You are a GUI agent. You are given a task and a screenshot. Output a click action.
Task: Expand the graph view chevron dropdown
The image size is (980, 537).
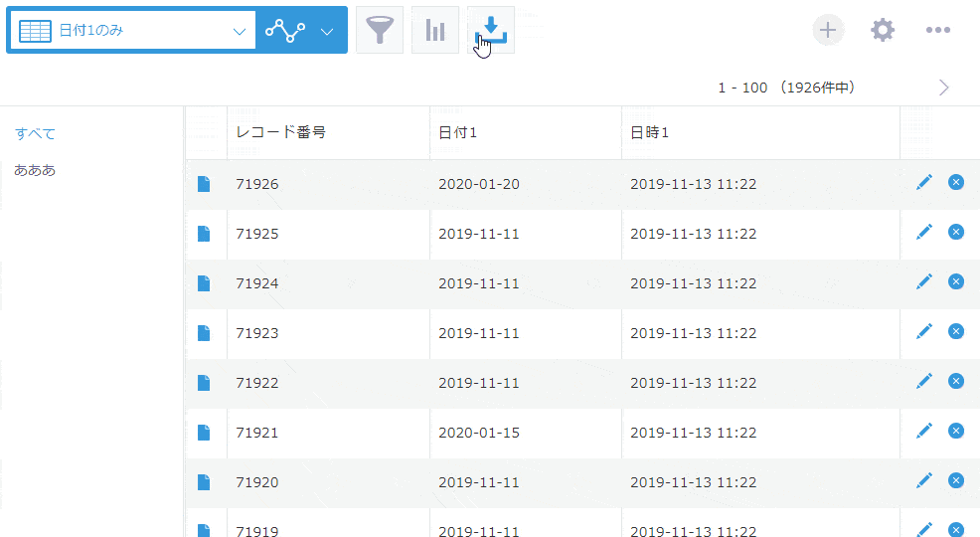click(327, 31)
